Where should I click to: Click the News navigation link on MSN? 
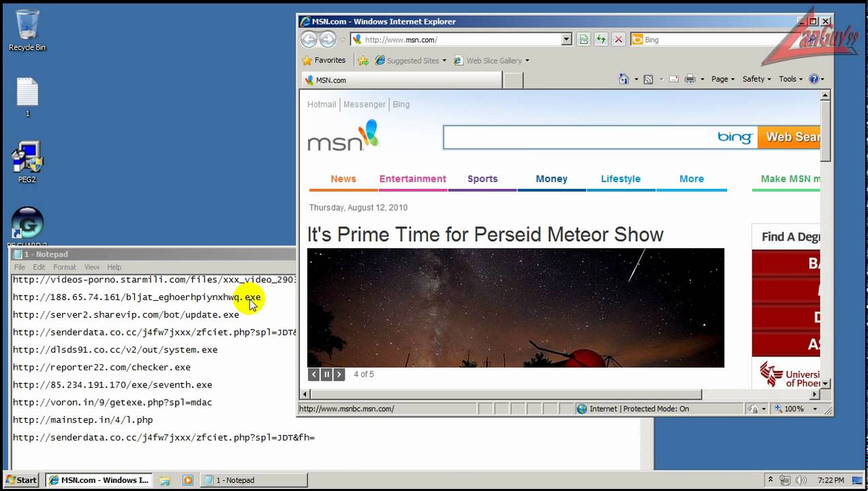343,179
